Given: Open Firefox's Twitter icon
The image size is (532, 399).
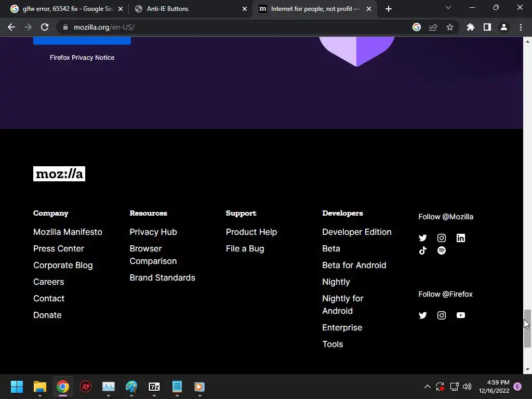Looking at the screenshot, I should pos(422,315).
